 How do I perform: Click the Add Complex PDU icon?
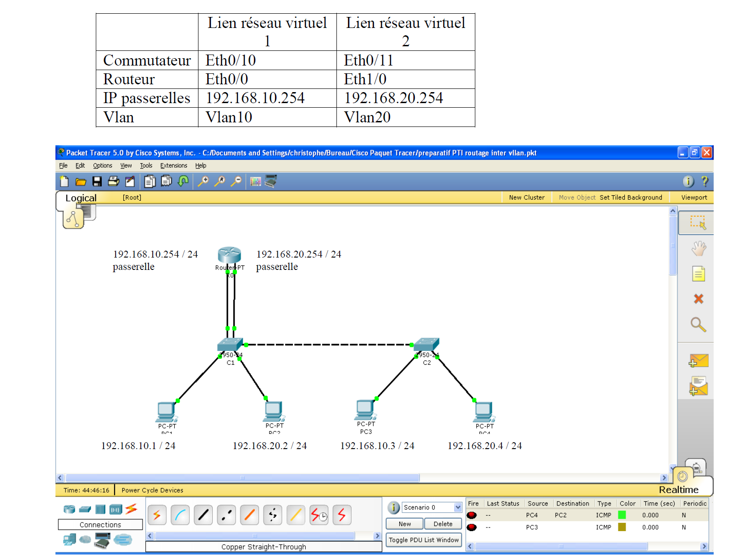coord(698,386)
